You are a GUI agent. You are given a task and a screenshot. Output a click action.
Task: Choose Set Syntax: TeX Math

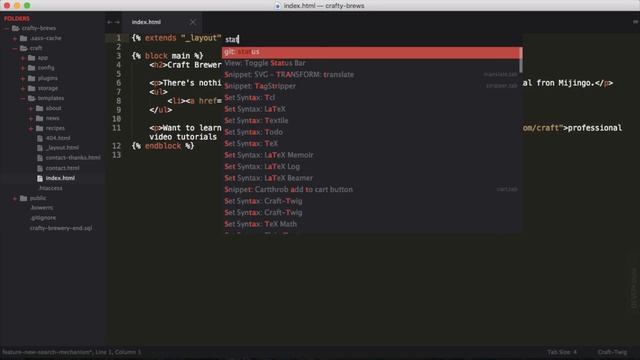coord(371,224)
